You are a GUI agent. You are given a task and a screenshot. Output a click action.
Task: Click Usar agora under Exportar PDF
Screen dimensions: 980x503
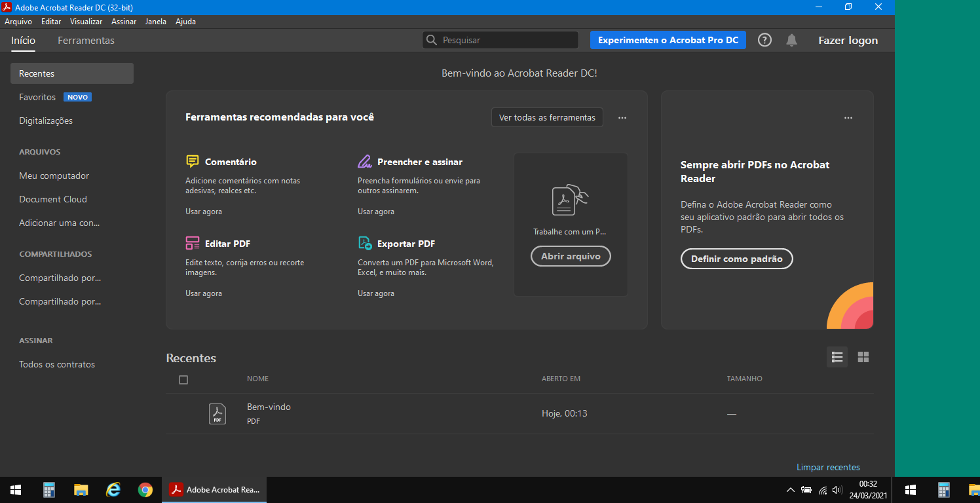point(376,293)
